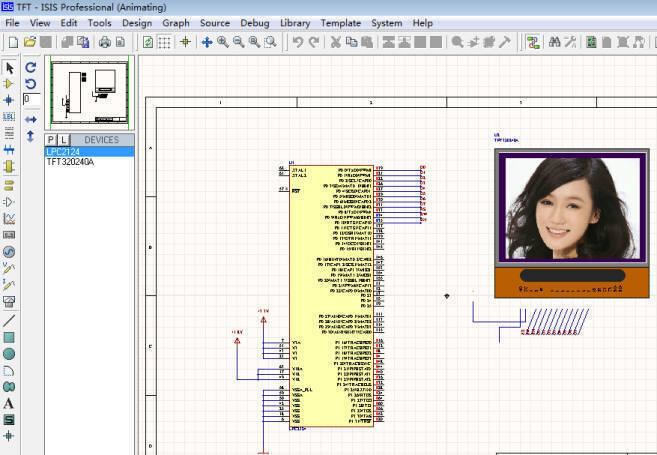Open the Template menu
Screen dimensions: 657x455
341,22
